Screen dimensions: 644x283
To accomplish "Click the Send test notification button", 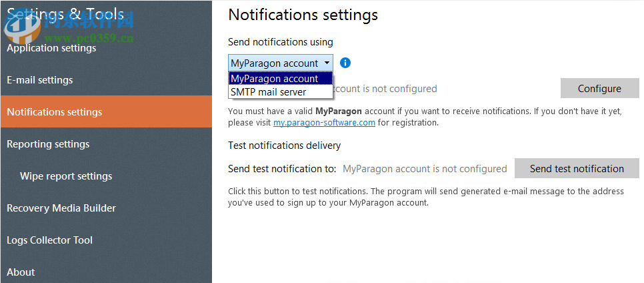I will pyautogui.click(x=577, y=169).
